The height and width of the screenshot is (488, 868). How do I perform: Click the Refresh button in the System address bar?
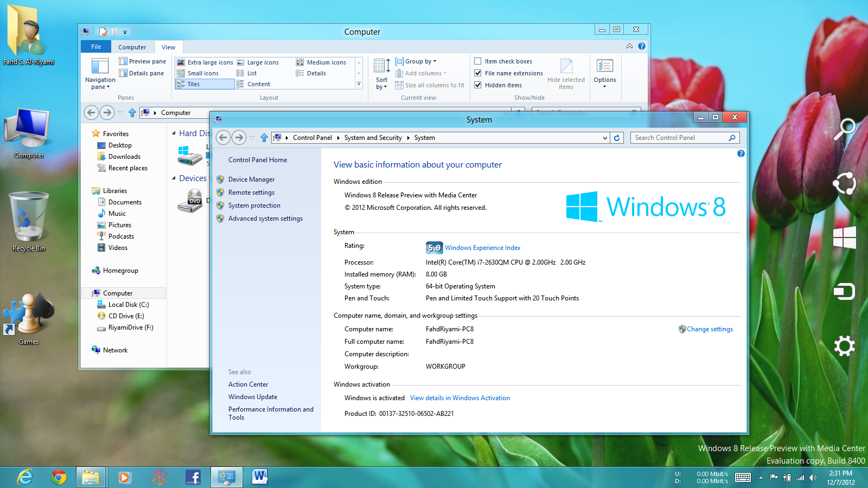pyautogui.click(x=617, y=138)
